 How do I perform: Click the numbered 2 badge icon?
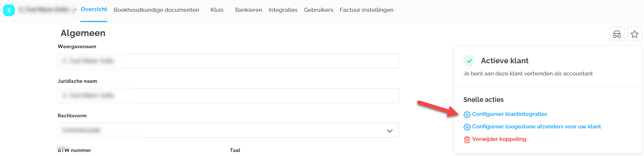[x=9, y=10]
